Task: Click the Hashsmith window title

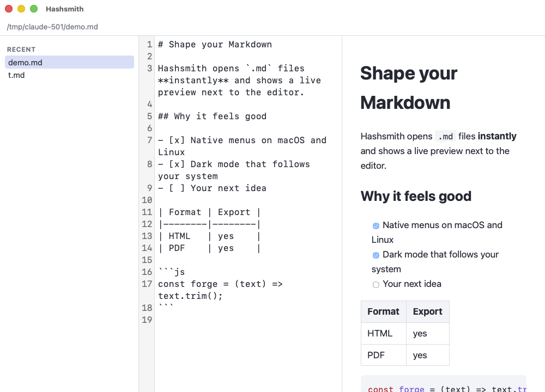Action: 65,9
